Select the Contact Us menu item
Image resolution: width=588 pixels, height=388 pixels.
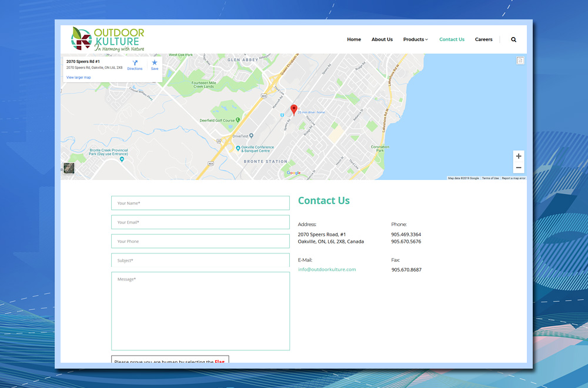(x=452, y=39)
